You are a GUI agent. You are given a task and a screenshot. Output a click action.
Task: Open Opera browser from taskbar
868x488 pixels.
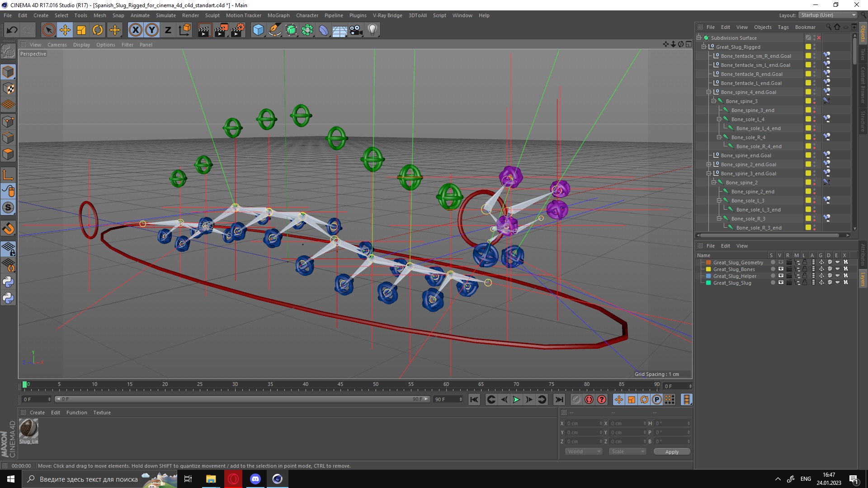click(x=233, y=479)
